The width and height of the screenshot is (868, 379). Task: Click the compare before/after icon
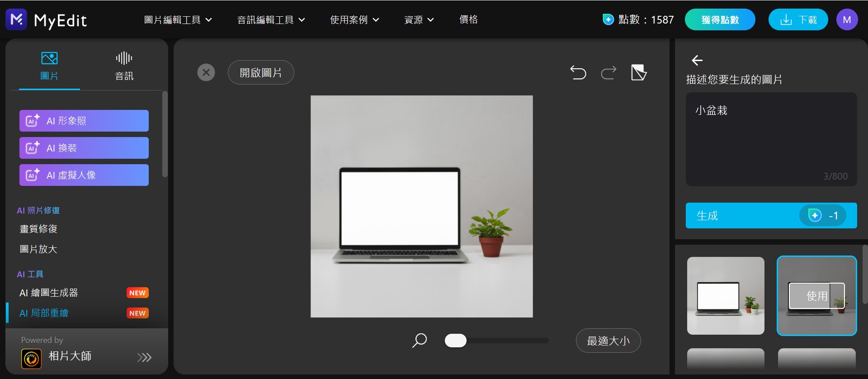tap(639, 72)
